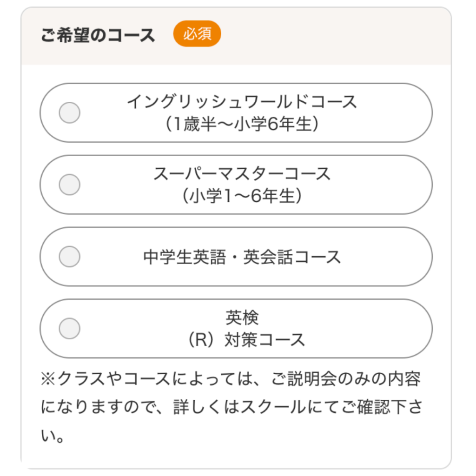The image size is (476, 476).
Task: Select the 英検（R）対策コース radio button
Action: coord(69,328)
